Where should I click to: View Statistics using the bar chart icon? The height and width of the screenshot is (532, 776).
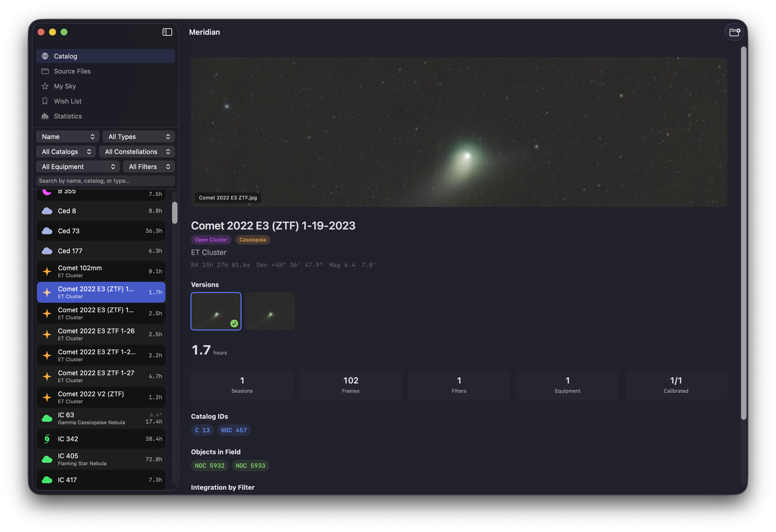click(x=45, y=116)
